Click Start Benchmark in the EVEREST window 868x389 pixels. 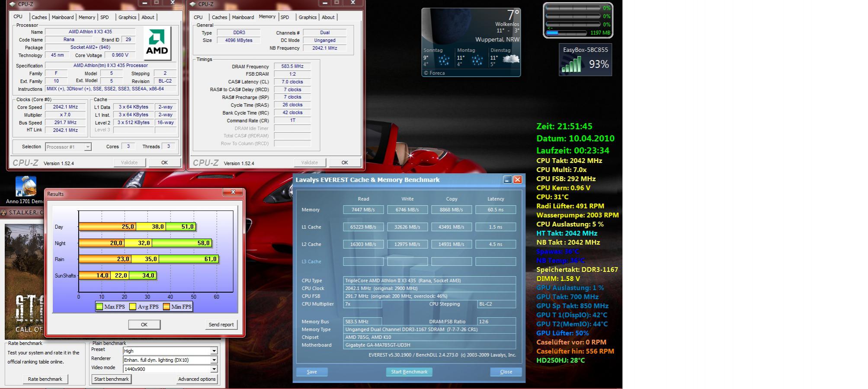coord(409,372)
